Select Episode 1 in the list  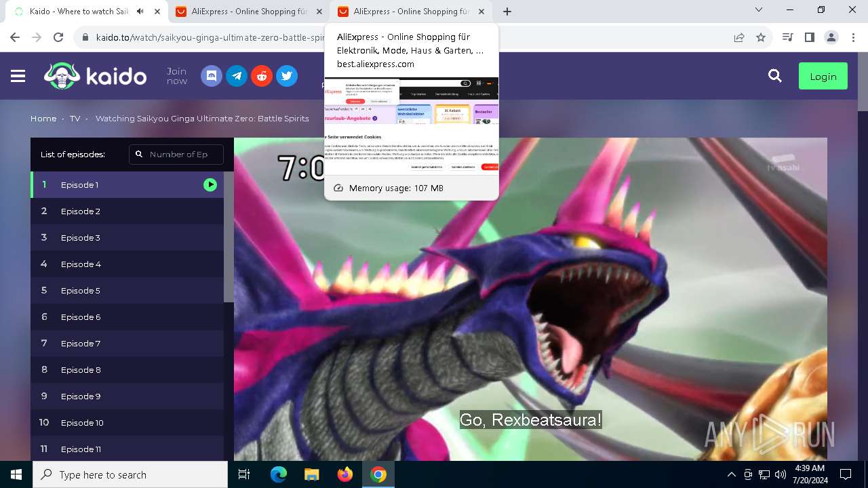click(x=127, y=184)
